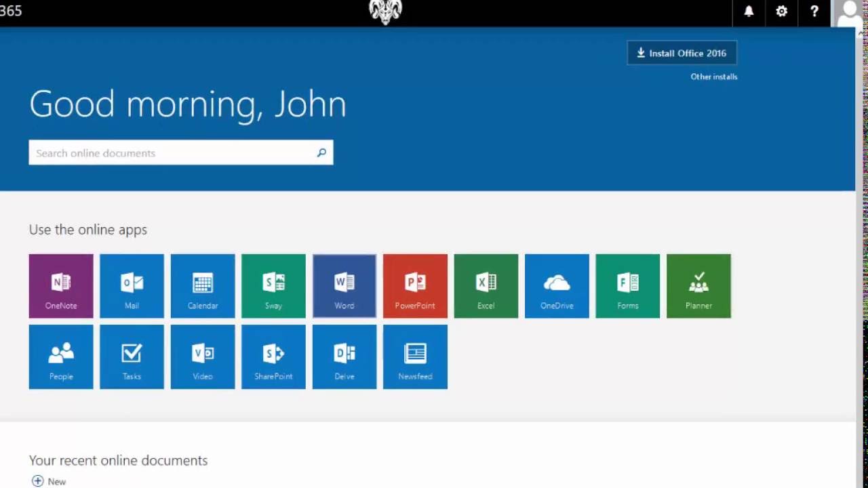Open notifications bell in top bar

(x=749, y=12)
